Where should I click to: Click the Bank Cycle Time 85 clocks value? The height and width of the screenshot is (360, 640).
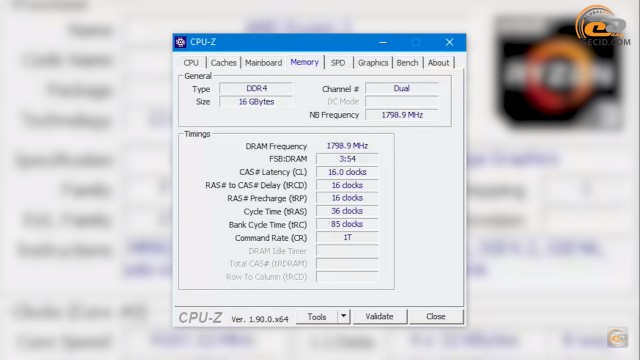(x=347, y=224)
